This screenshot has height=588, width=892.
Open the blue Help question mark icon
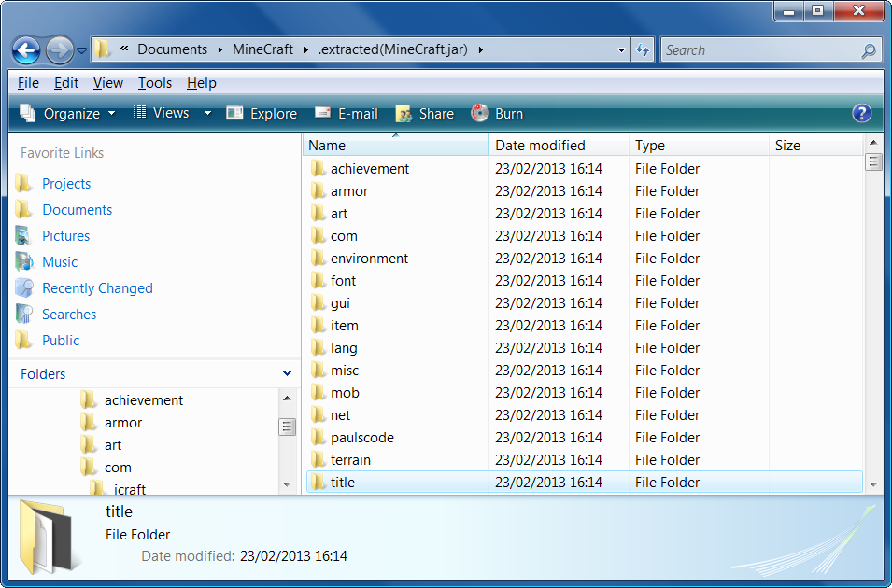tap(861, 113)
